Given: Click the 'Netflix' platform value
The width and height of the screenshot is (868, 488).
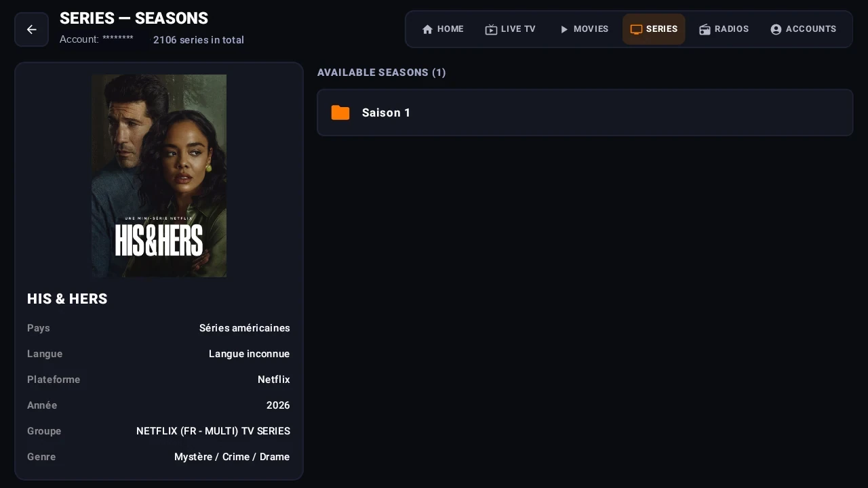Looking at the screenshot, I should pyautogui.click(x=274, y=380).
